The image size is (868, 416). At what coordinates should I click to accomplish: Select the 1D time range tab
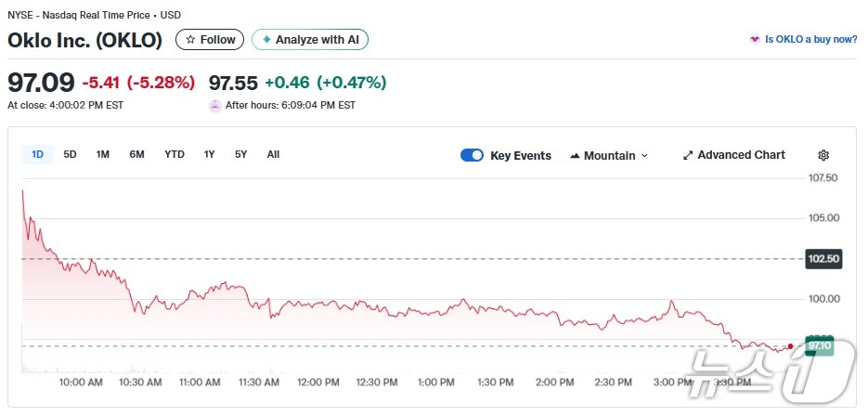click(37, 154)
